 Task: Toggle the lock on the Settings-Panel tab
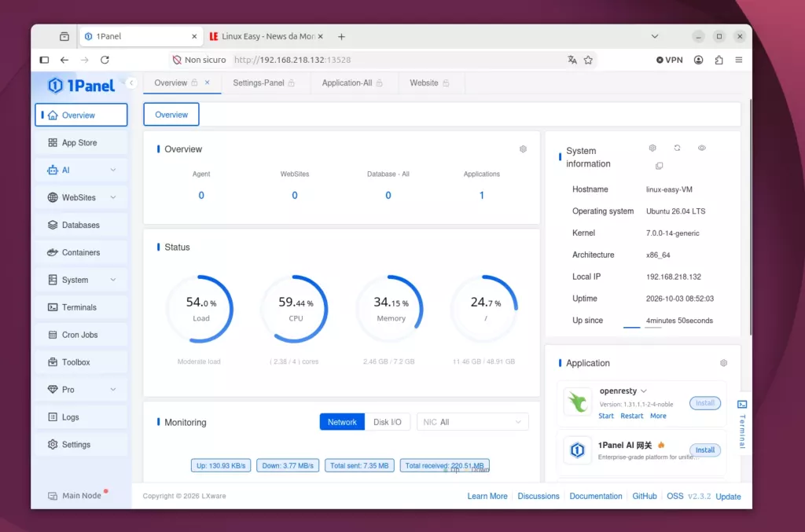pyautogui.click(x=291, y=83)
